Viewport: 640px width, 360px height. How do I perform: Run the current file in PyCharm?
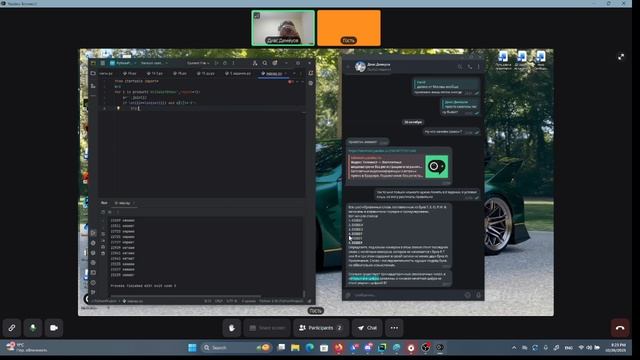tap(216, 63)
